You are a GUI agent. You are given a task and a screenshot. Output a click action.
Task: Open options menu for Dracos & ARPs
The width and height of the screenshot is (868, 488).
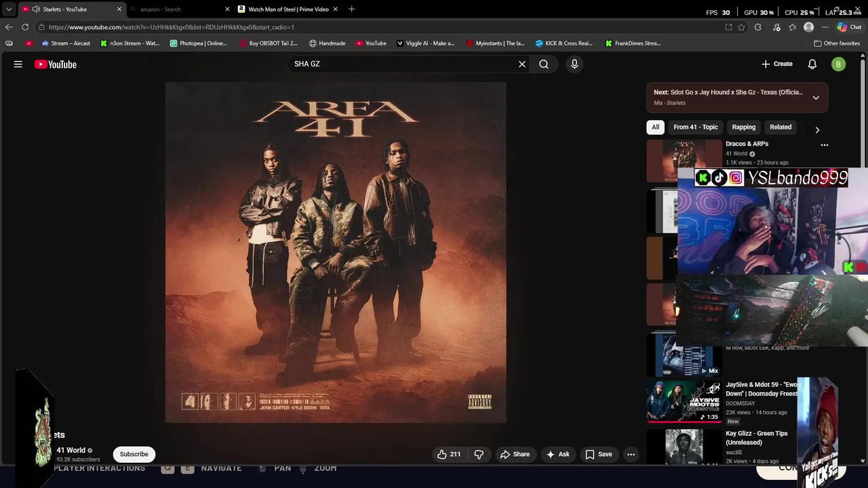(825, 145)
